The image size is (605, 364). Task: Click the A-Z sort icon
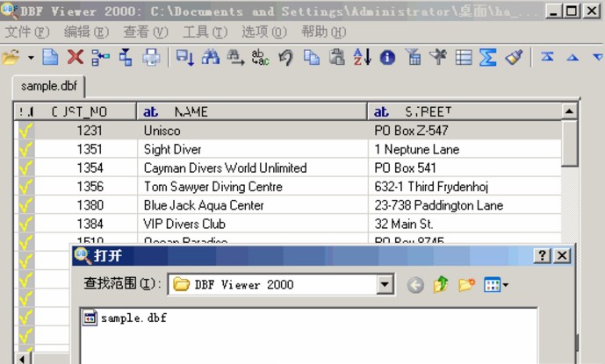pos(362,58)
